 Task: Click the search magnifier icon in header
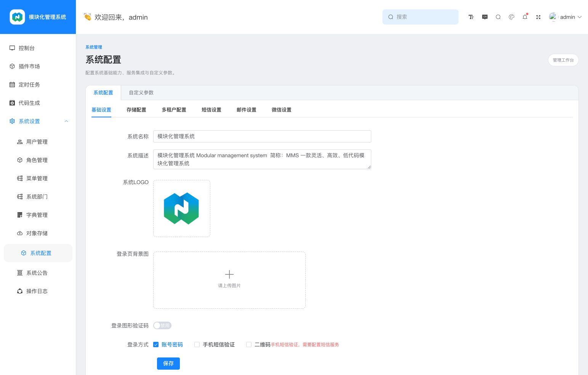pos(498,17)
